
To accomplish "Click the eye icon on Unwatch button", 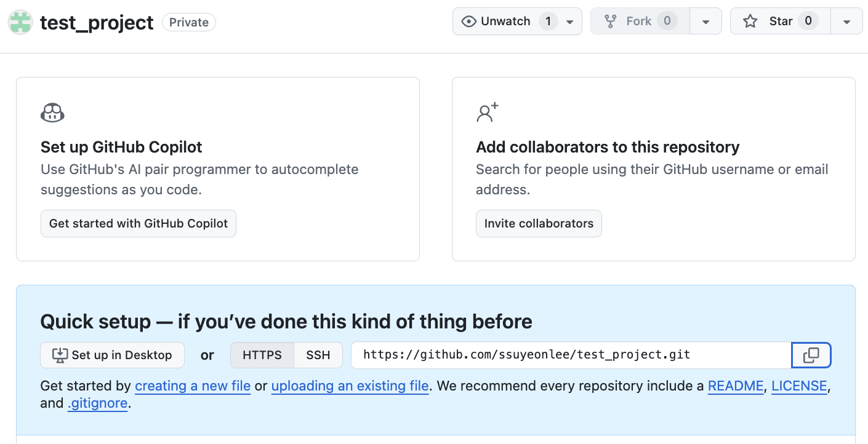I will (x=469, y=22).
